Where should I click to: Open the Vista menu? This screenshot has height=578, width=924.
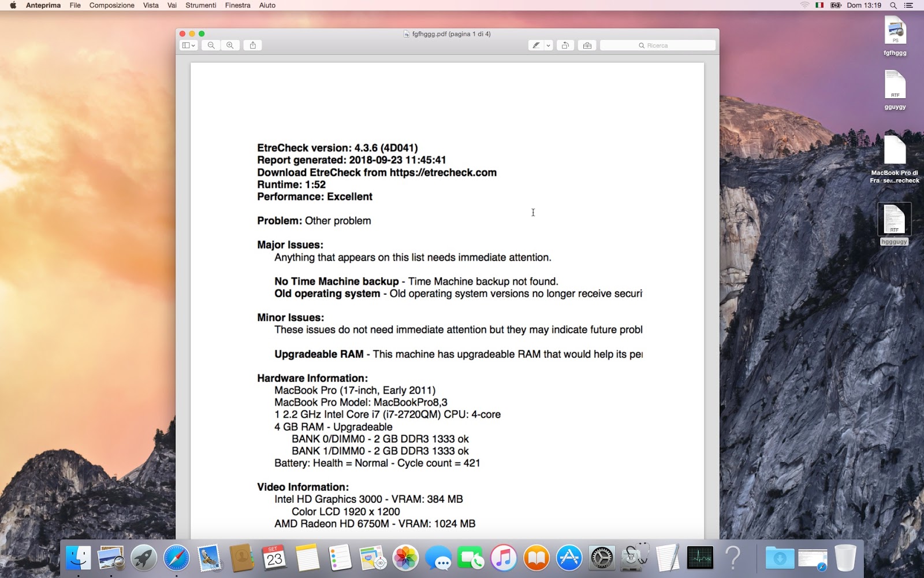point(151,5)
